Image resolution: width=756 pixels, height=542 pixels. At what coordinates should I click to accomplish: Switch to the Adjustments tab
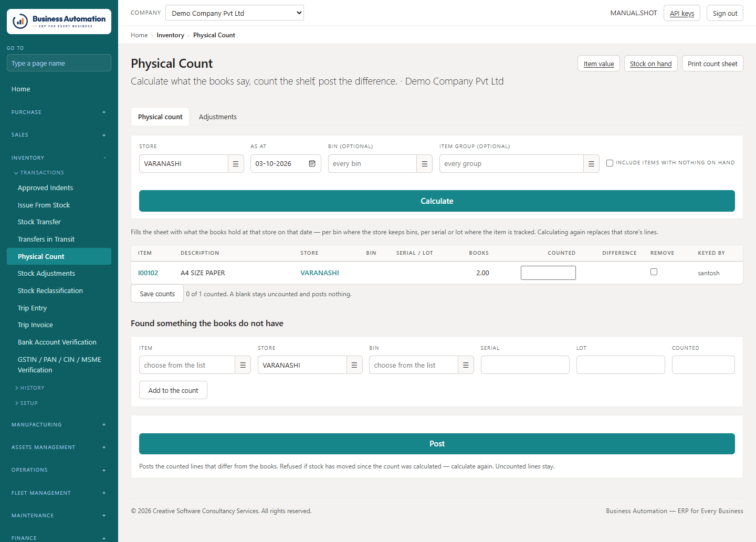218,117
